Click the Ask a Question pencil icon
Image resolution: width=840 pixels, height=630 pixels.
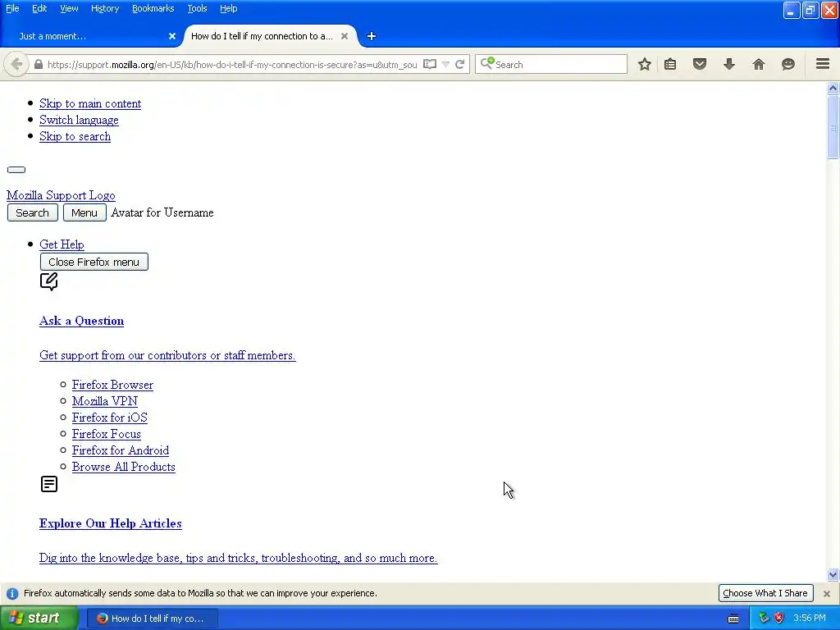(x=48, y=281)
